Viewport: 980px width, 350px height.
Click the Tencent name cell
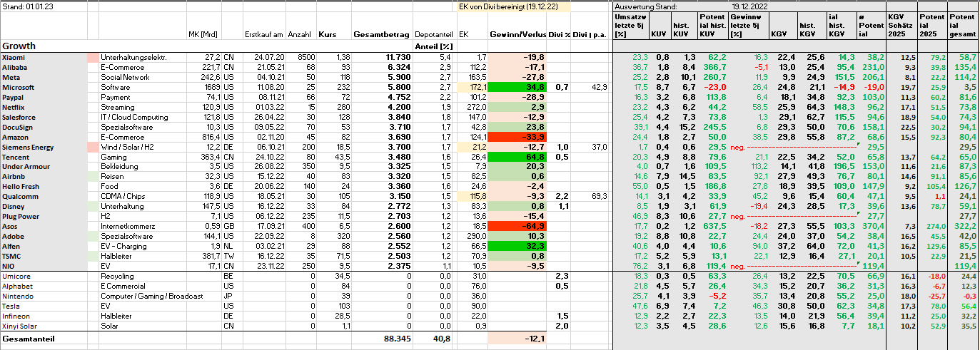[x=43, y=157]
